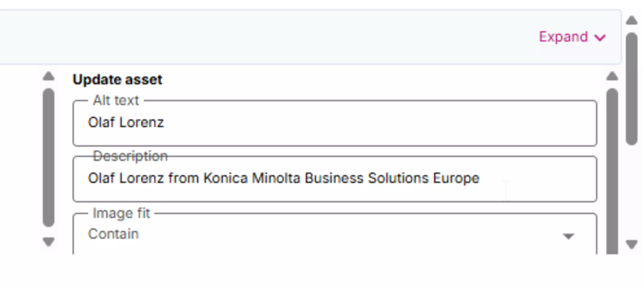Click the outer scrollbar up arrow on far right

coord(631,20)
